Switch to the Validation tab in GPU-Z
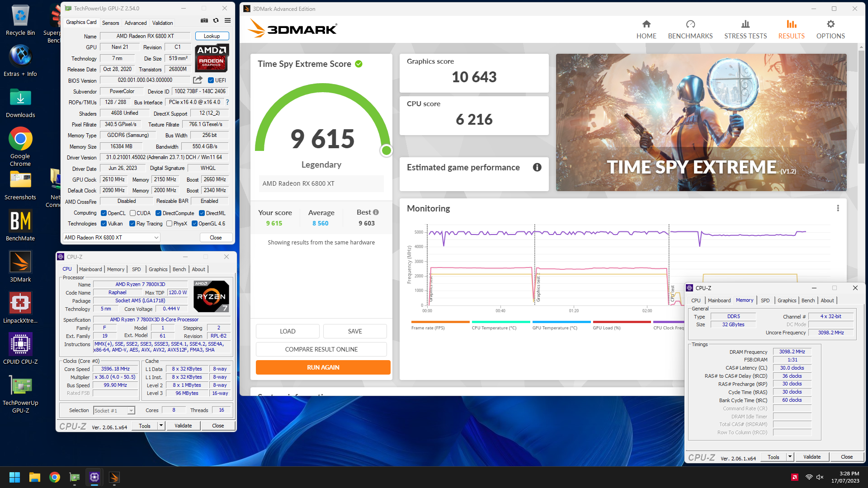Viewport: 868px width, 488px height. tap(162, 23)
